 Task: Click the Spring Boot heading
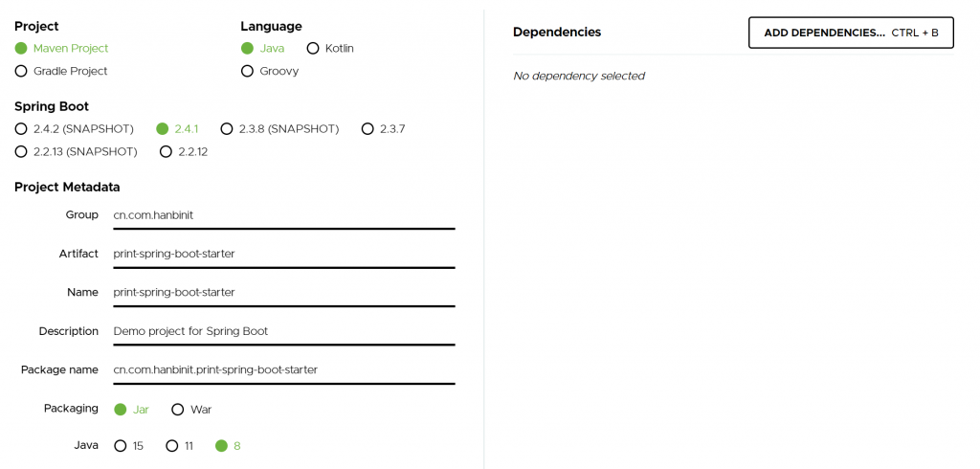52,106
